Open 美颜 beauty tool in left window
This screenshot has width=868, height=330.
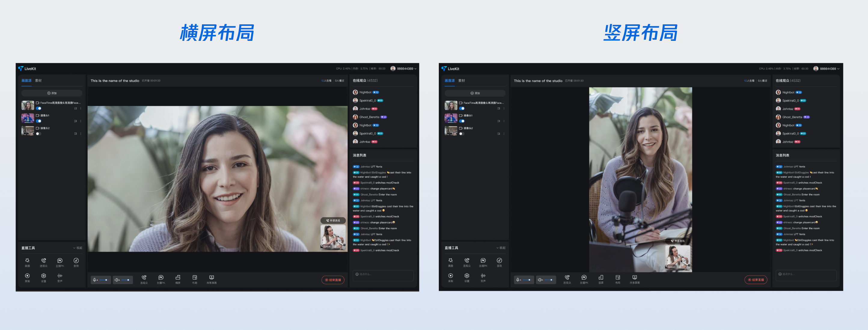[27, 261]
